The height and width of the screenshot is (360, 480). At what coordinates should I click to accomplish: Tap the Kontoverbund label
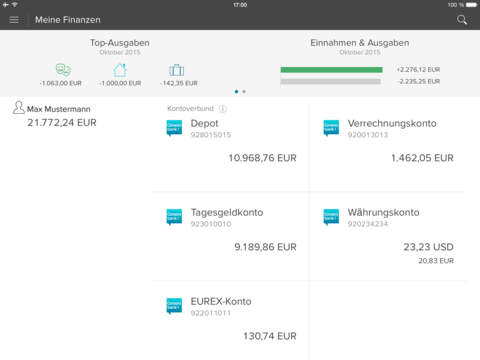click(x=190, y=108)
